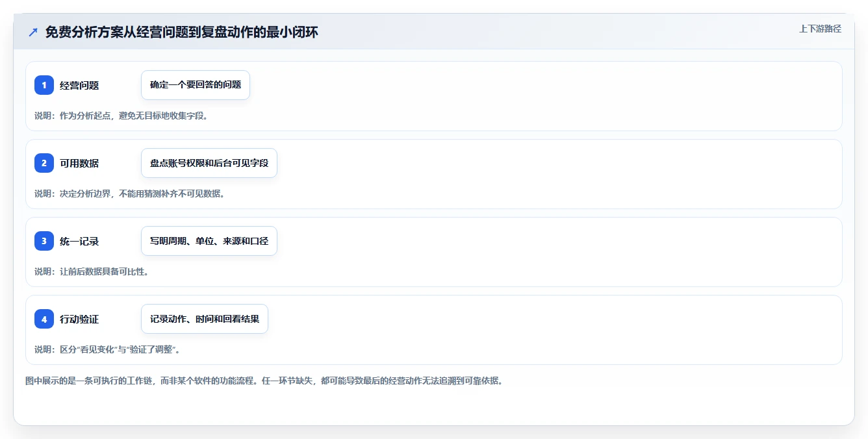868x439 pixels.
Task: Click the 统一记录 step label
Action: click(79, 241)
